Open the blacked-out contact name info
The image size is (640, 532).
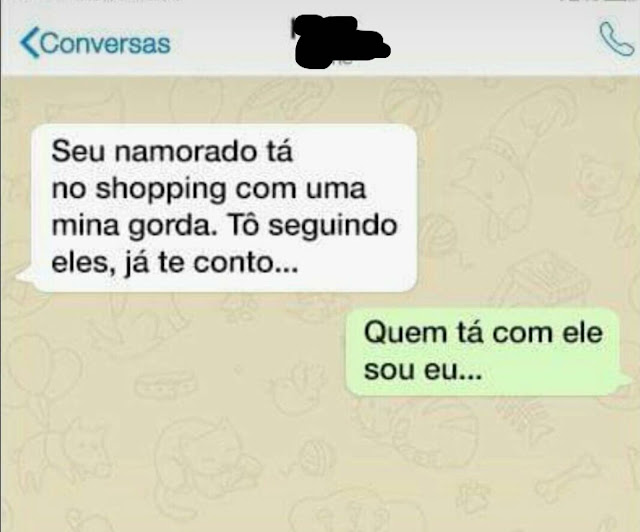click(340, 41)
